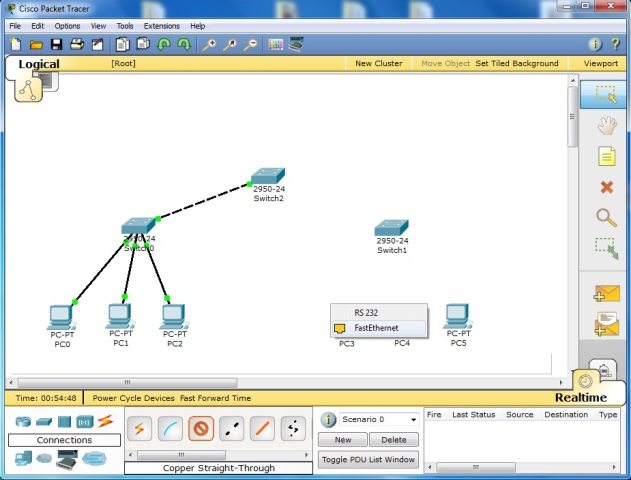The width and height of the screenshot is (631, 480).
Task: Click the Toggle PDU List Window button
Action: [368, 460]
